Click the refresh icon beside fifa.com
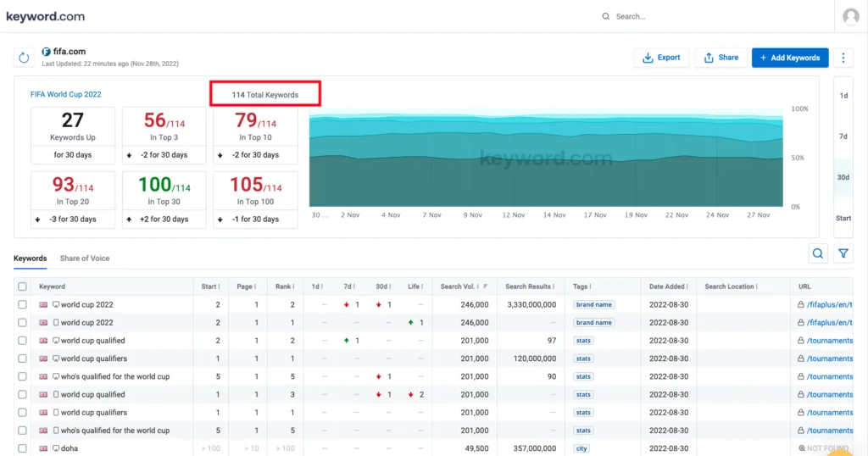The height and width of the screenshot is (456, 868). click(x=24, y=58)
